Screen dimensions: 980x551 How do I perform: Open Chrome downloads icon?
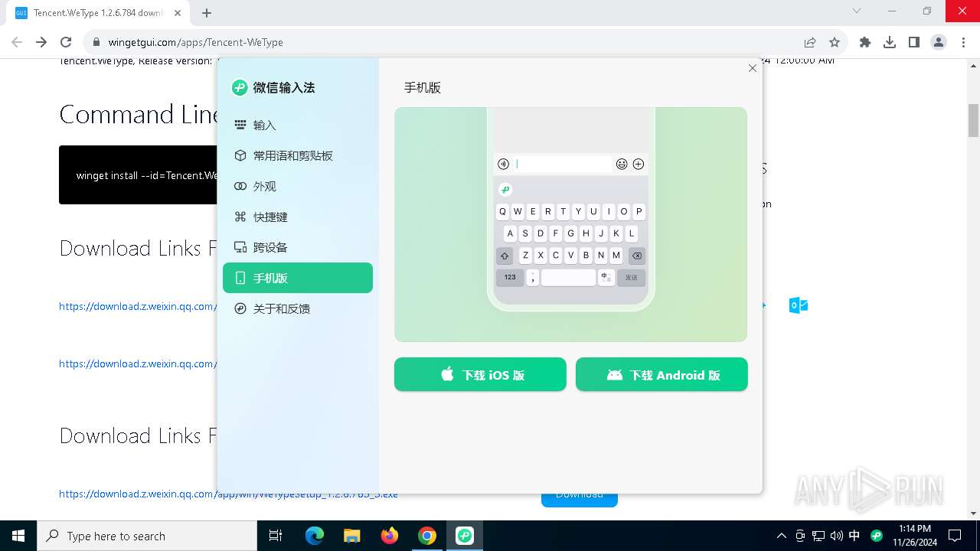[890, 42]
